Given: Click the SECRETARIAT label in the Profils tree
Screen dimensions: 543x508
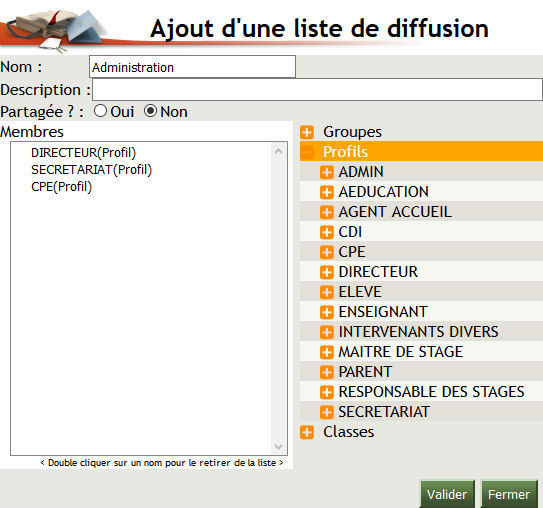Looking at the screenshot, I should tap(384, 412).
